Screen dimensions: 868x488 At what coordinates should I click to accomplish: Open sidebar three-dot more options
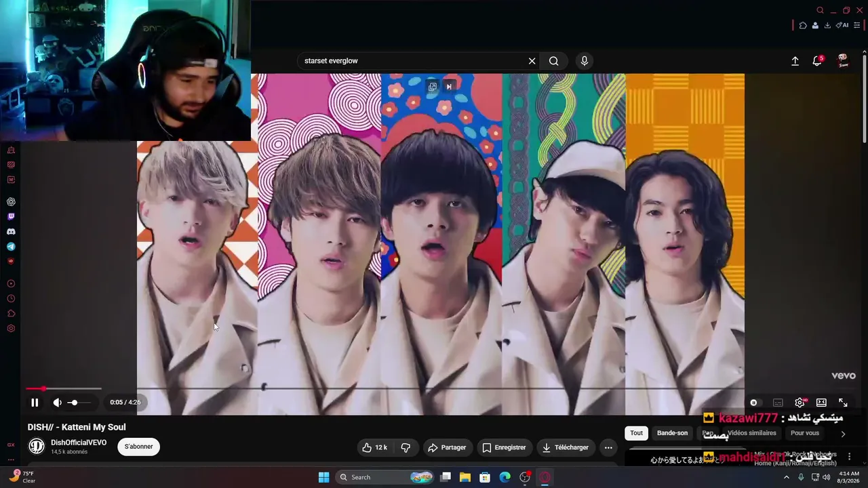point(11,459)
